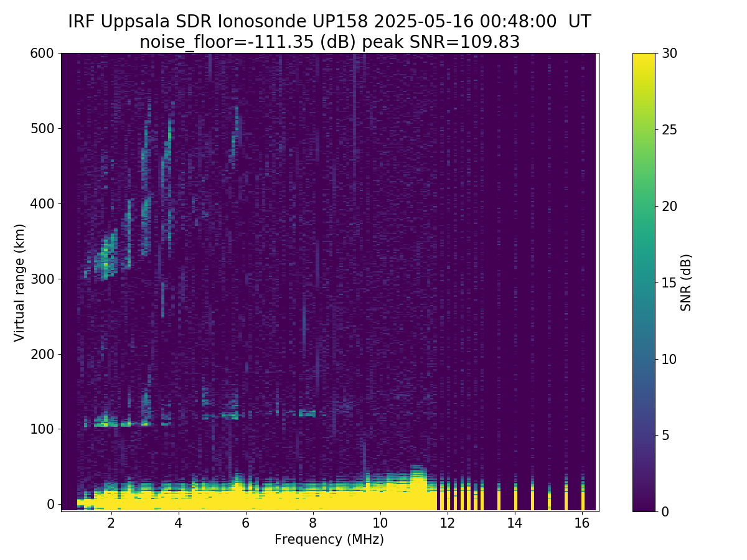Click colorbar tick label 20
The width and height of the screenshot is (747, 560).
[x=669, y=207]
